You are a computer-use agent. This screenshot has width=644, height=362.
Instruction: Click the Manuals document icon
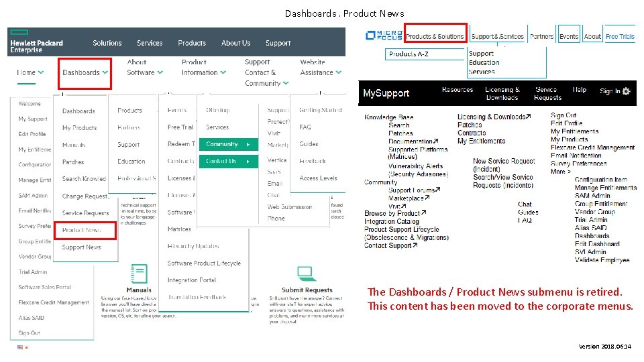coord(139,274)
